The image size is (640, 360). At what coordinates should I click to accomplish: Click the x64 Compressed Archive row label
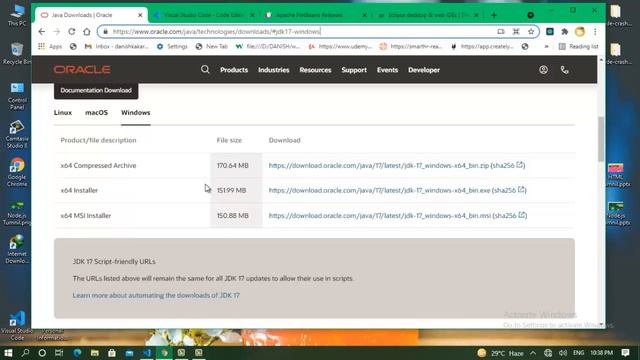98,165
